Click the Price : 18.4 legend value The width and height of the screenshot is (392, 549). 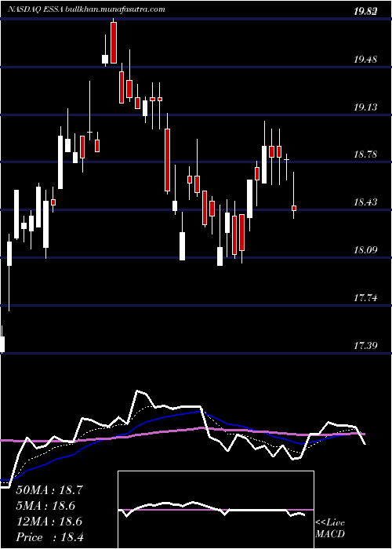(49, 537)
